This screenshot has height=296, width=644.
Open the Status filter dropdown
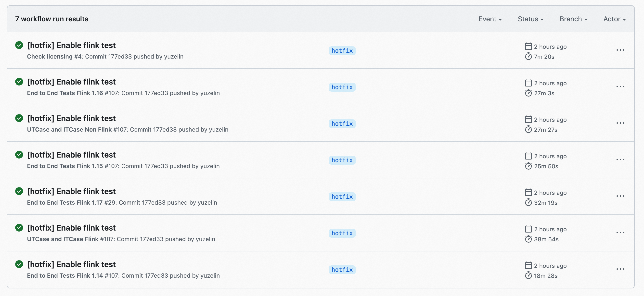click(x=530, y=19)
